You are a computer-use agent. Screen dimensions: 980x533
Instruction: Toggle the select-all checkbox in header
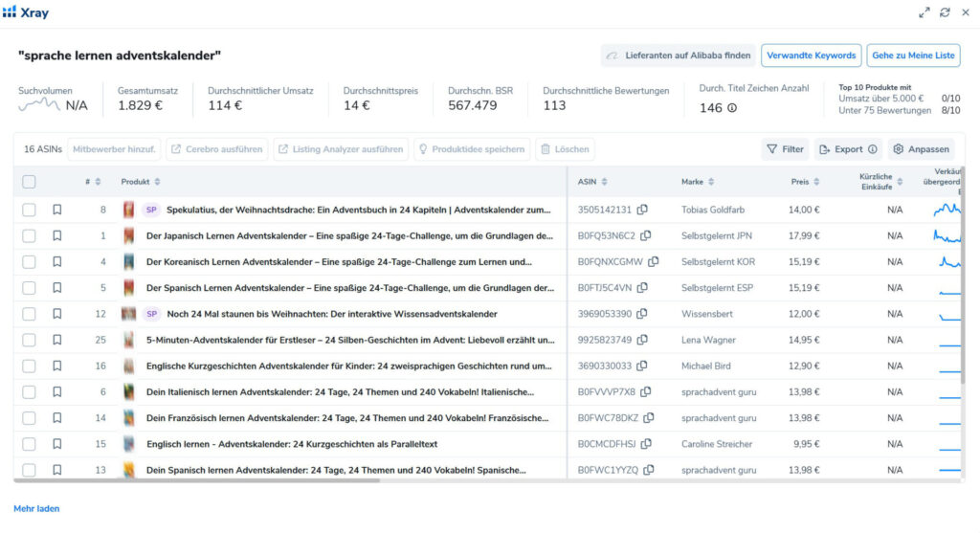pos(29,182)
